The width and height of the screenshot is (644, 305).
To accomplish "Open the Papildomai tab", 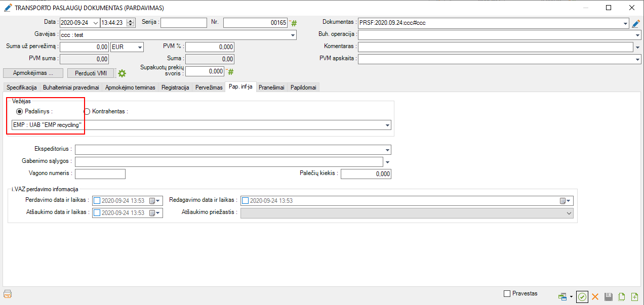I will (x=303, y=88).
